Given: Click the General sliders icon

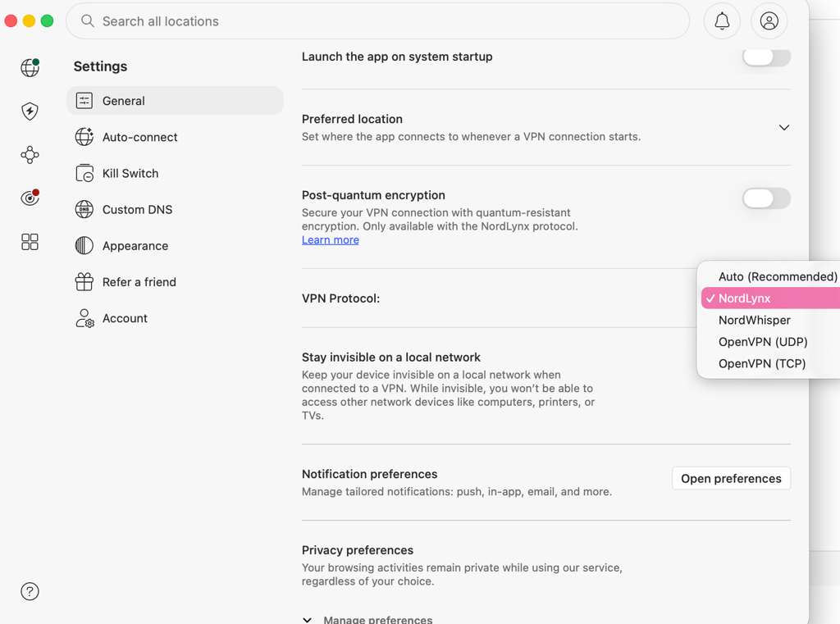Looking at the screenshot, I should (84, 101).
